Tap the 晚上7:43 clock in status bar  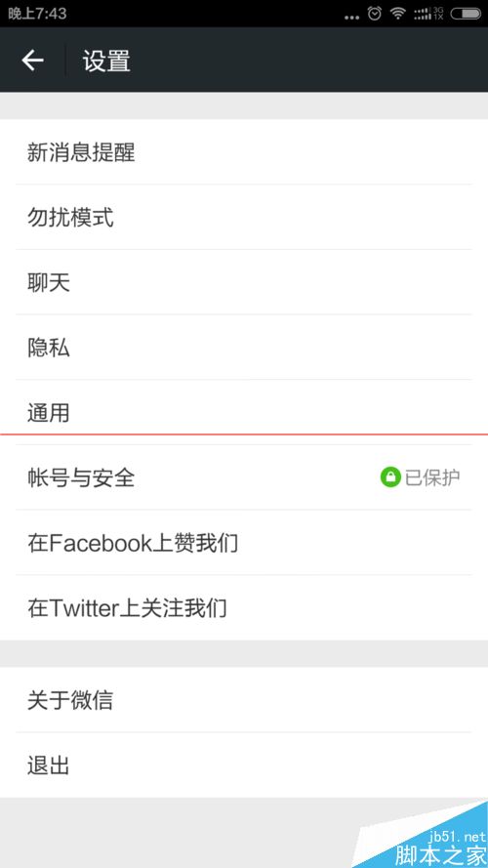click(x=37, y=14)
